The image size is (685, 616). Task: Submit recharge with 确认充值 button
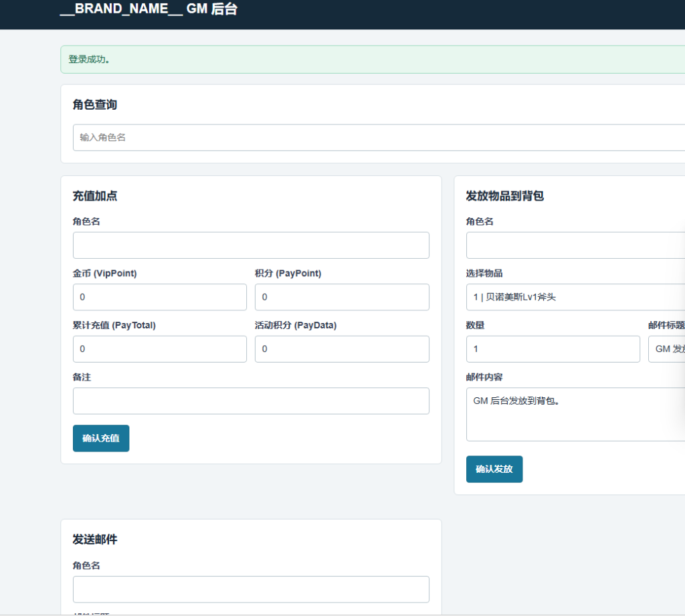101,438
